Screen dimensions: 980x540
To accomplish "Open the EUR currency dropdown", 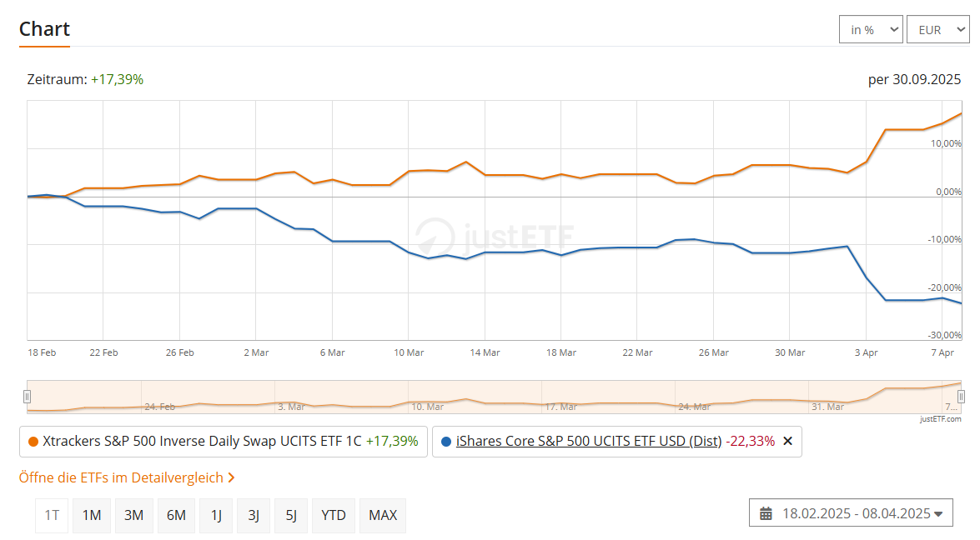I will pyautogui.click(x=937, y=30).
